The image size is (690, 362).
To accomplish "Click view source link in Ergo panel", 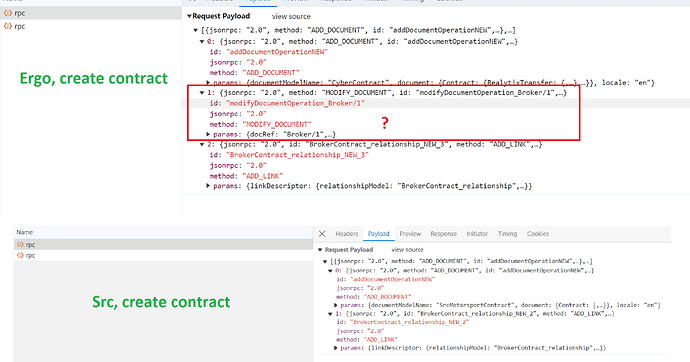I will 291,16.
